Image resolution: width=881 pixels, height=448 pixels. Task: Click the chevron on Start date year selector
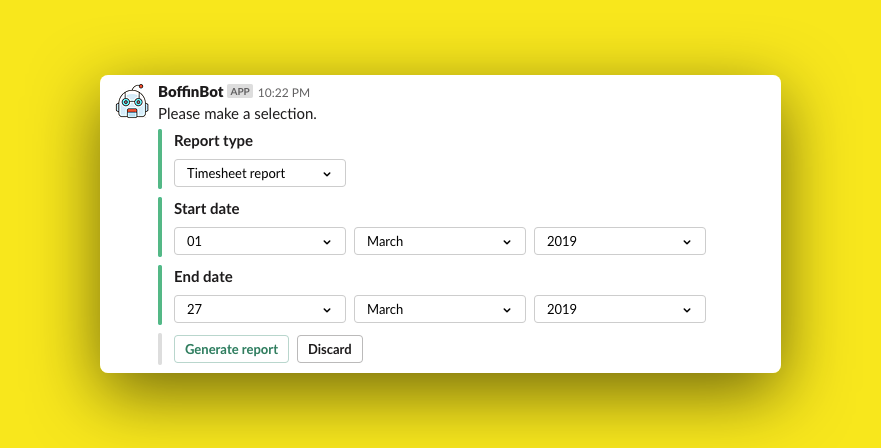[687, 242]
